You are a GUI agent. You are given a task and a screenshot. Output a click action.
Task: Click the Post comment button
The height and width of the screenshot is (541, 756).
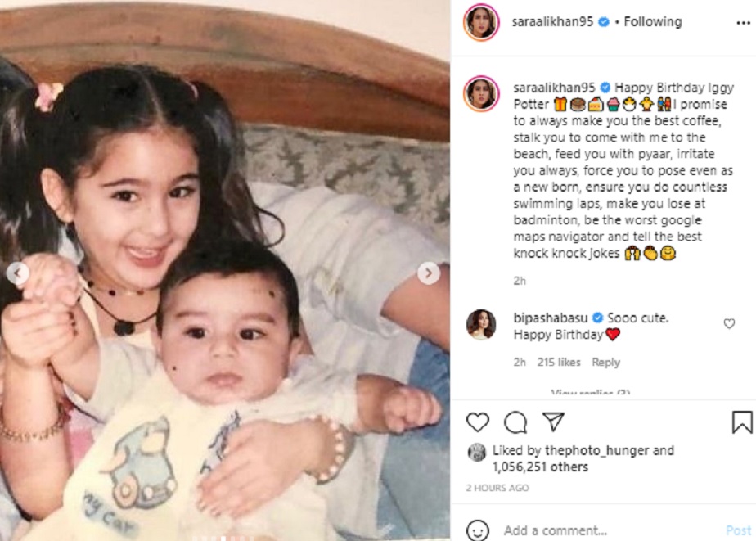pos(738,530)
